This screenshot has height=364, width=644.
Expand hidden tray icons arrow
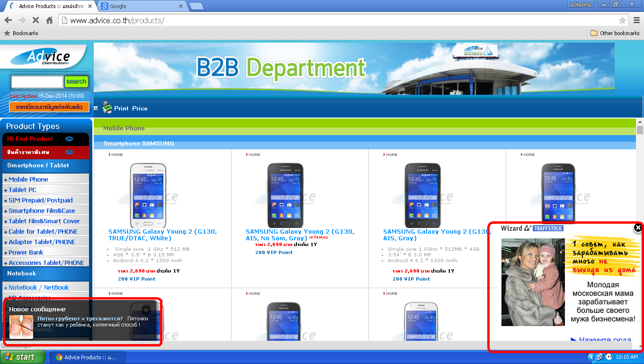[x=591, y=357]
